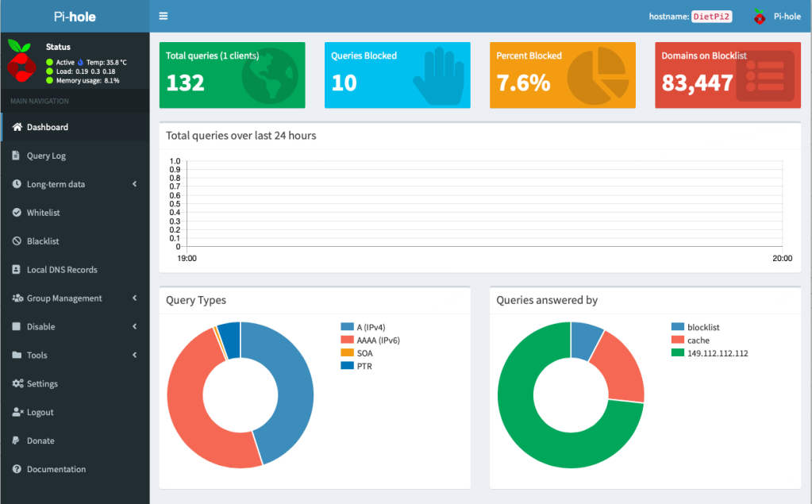Screen dimensions: 812x504
Task: Toggle the cache legend entry
Action: (x=698, y=340)
